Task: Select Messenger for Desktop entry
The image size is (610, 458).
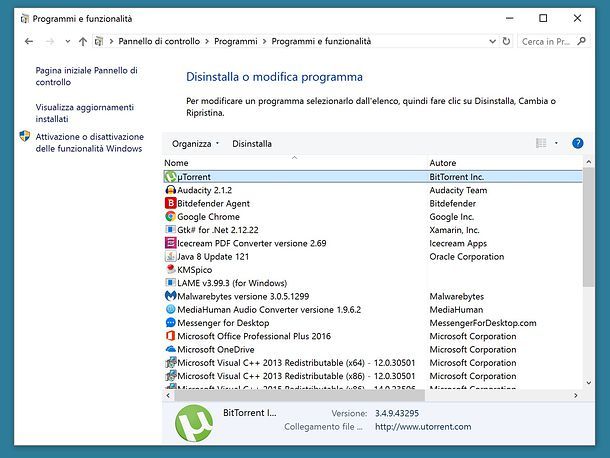Action: pyautogui.click(x=223, y=323)
